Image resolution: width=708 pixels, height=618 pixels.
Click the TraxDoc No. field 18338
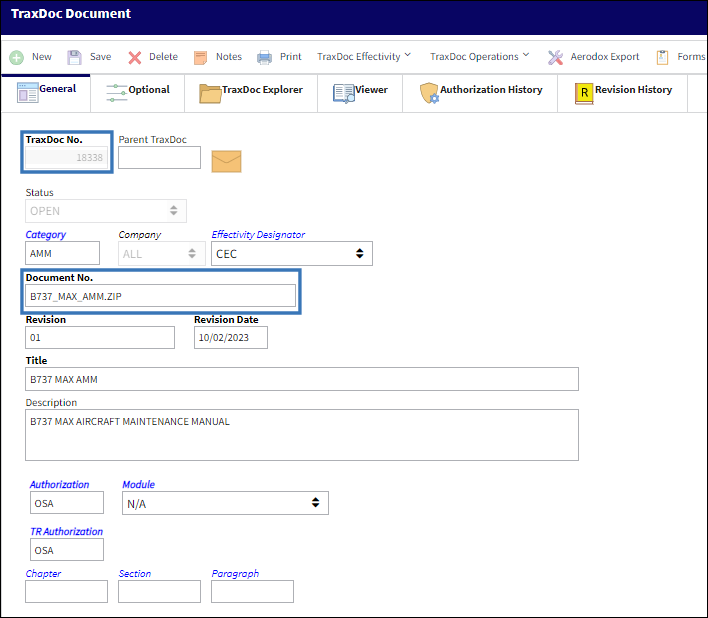tap(66, 157)
